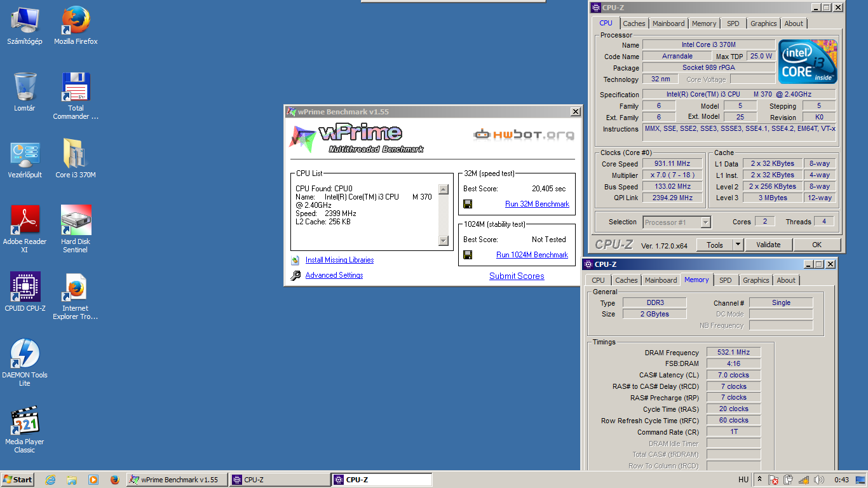Open the Tools dropdown arrow in CPU-Z
The width and height of the screenshot is (868, 488).
pyautogui.click(x=738, y=245)
